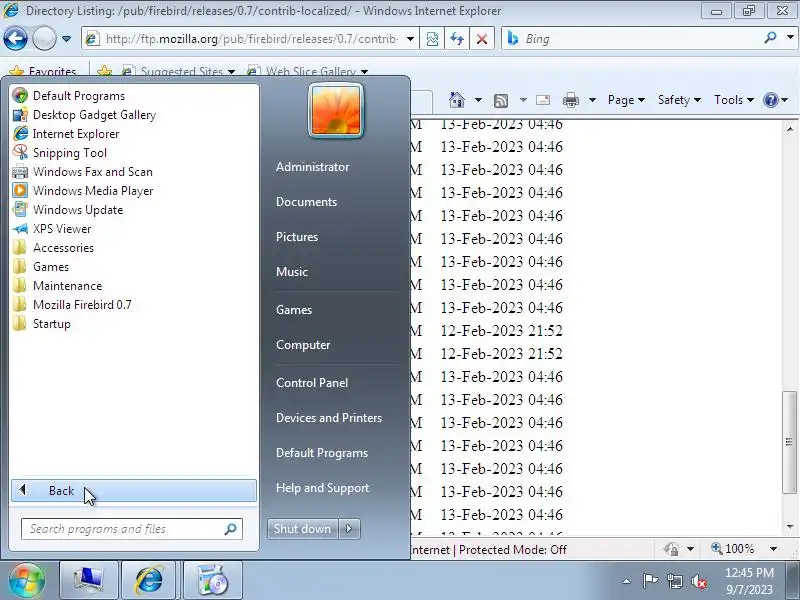Open Windows Update
The width and height of the screenshot is (800, 600).
click(x=78, y=210)
